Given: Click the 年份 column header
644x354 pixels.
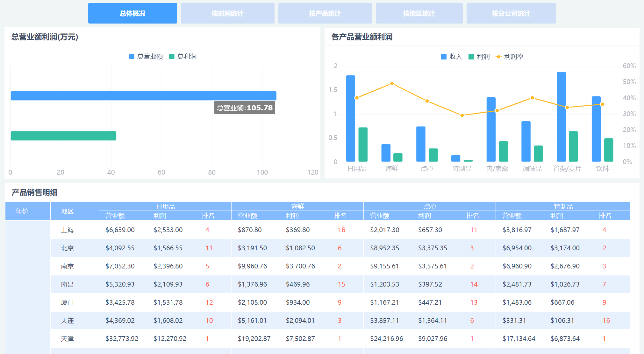Looking at the screenshot, I should click(x=28, y=211).
